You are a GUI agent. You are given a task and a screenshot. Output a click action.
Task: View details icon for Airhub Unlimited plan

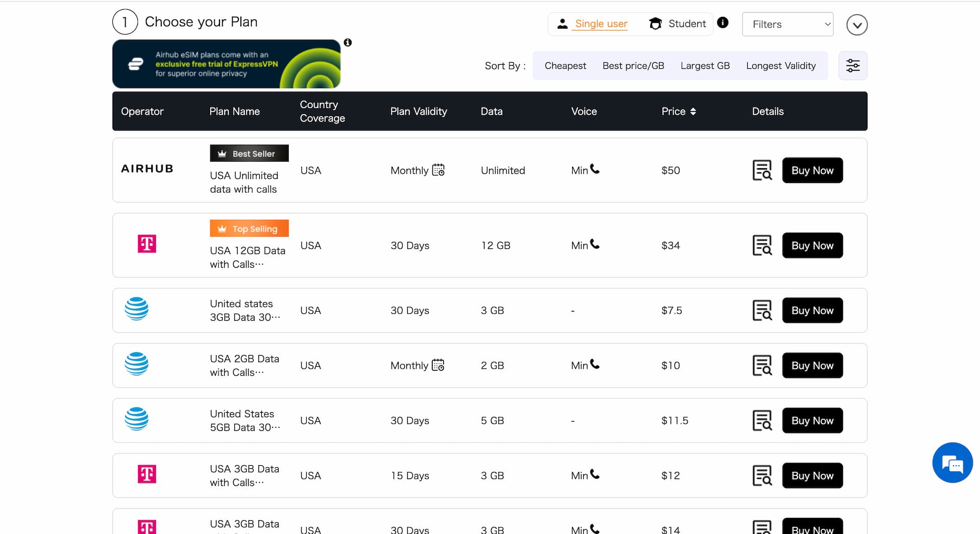click(x=762, y=170)
